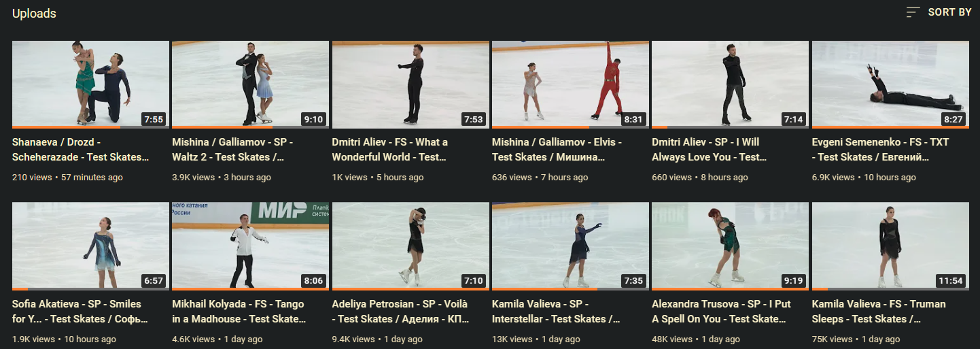Open the Evgeni Semenenko TXT video thumbnail

890,84
